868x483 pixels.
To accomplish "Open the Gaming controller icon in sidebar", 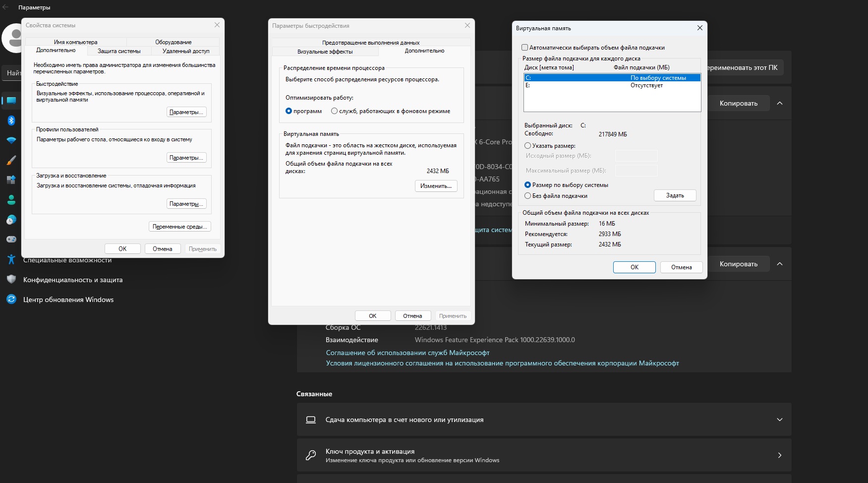I will 11,240.
